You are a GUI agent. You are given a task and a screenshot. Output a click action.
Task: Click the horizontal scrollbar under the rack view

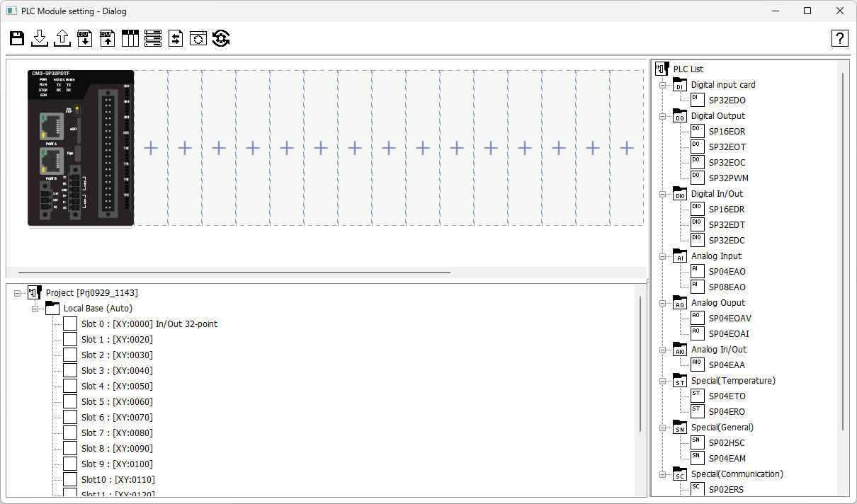click(x=234, y=272)
